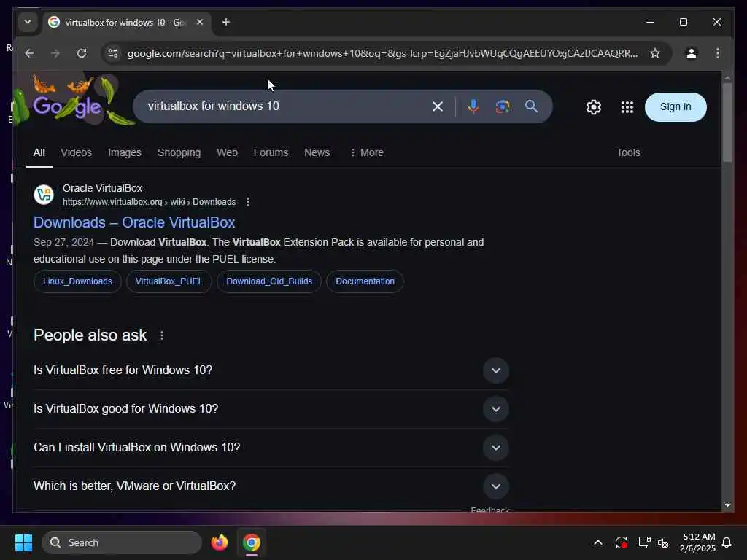747x560 pixels.
Task: Open the Download_Old_Builds sitelink
Action: (269, 281)
